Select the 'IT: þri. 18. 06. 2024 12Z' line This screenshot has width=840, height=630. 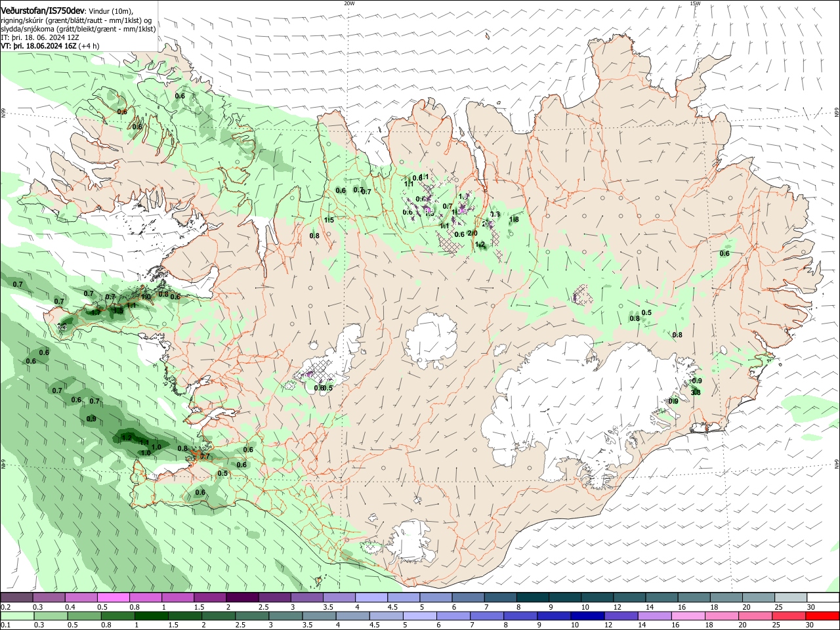click(39, 37)
